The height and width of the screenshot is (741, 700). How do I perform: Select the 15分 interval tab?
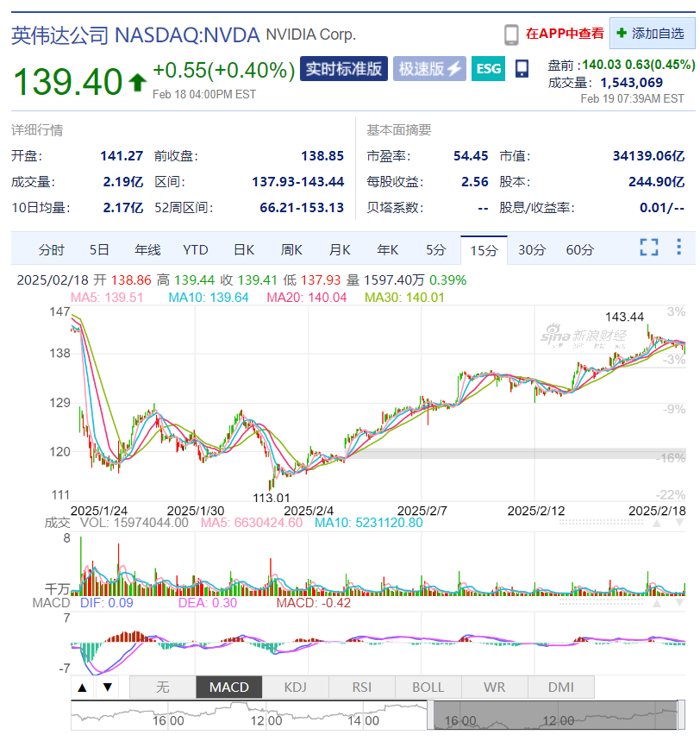click(484, 250)
